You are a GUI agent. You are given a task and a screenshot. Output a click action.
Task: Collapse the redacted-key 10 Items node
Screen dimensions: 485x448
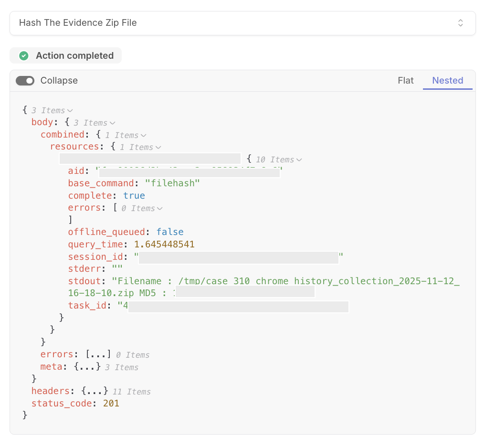click(x=299, y=160)
